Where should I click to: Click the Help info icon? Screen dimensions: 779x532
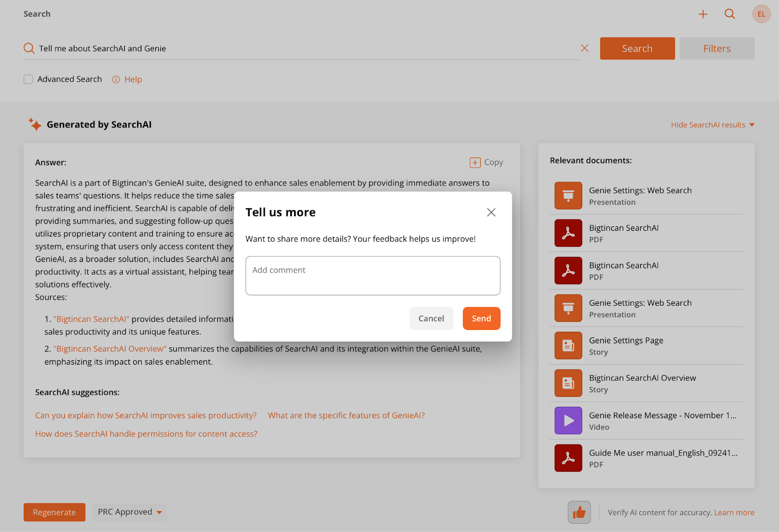(116, 79)
